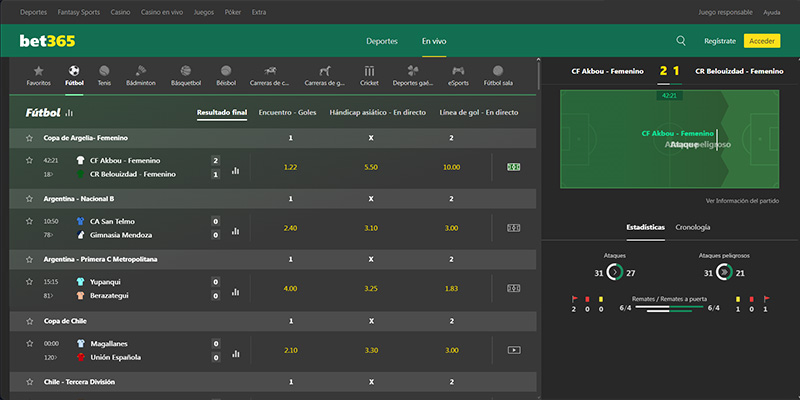Expand 18 markets for CF Akbou match
Viewport: 800px width, 400px height.
48,174
